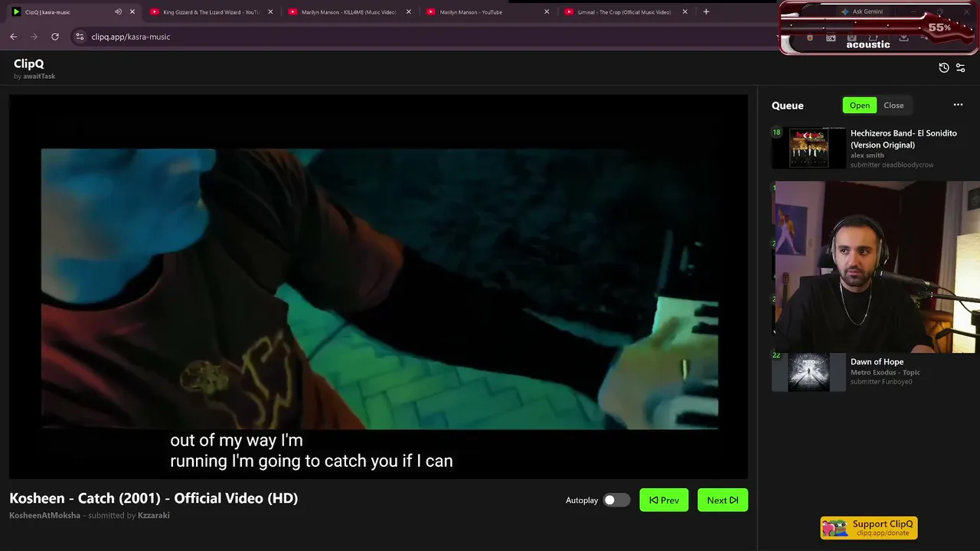Set the queue to Open
980x551 pixels.
click(x=860, y=106)
